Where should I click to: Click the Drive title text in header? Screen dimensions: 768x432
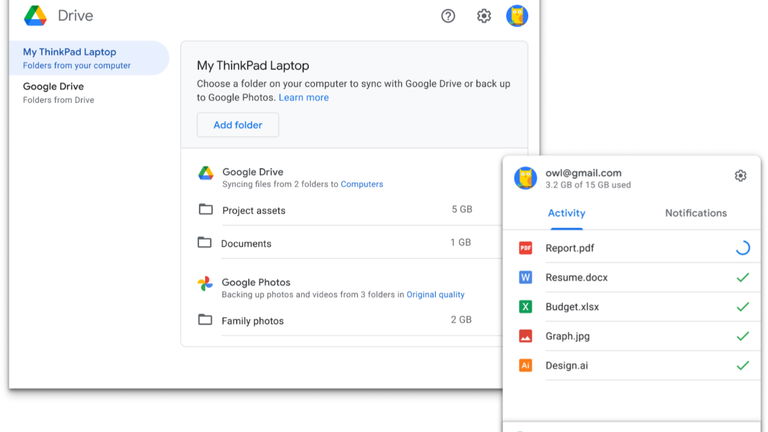75,16
